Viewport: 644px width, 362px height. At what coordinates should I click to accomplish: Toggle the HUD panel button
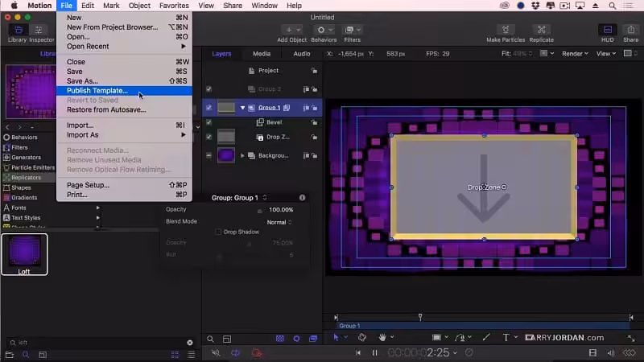pyautogui.click(x=606, y=30)
